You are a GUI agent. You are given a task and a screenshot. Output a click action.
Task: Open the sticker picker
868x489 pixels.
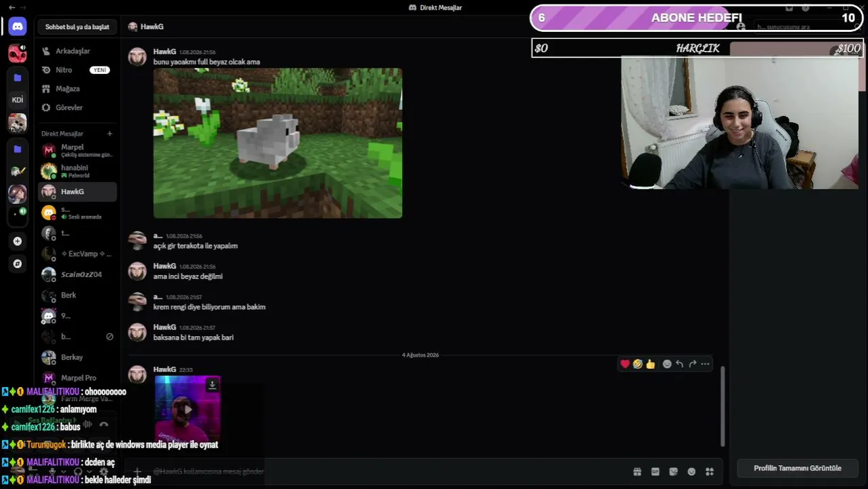click(673, 471)
